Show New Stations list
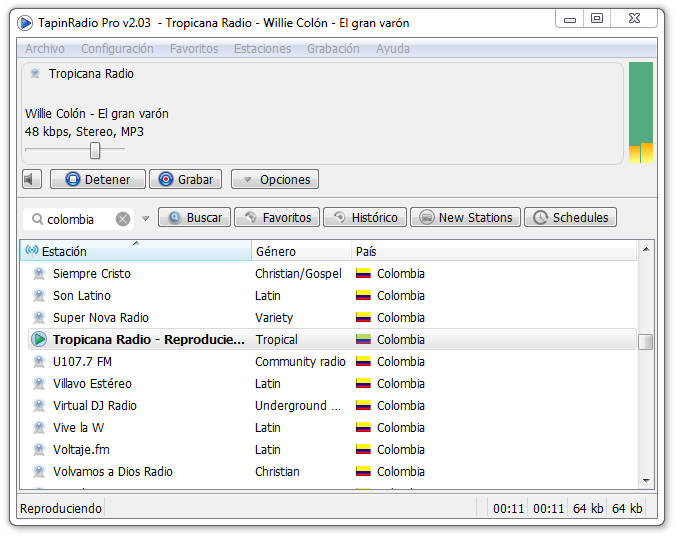 (x=465, y=217)
